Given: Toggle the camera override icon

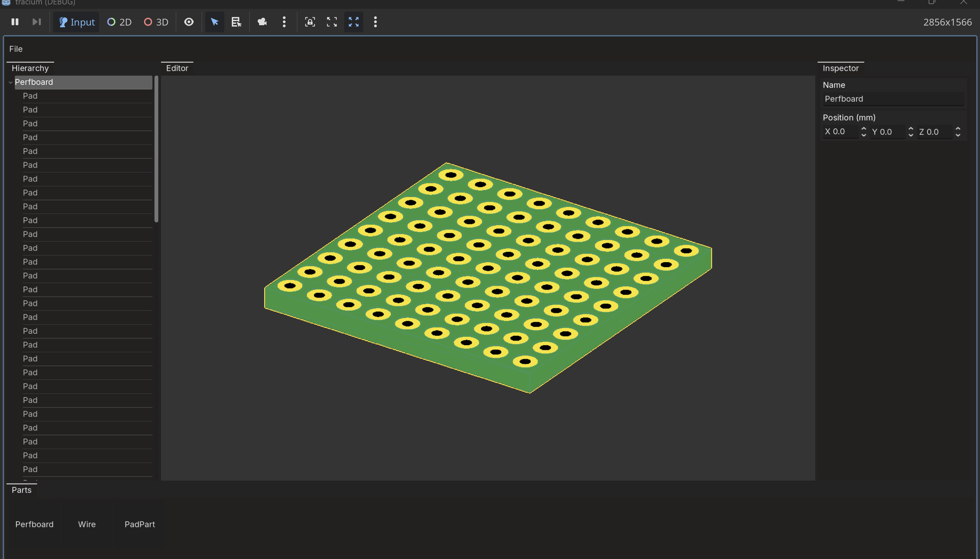Looking at the screenshot, I should pyautogui.click(x=262, y=22).
